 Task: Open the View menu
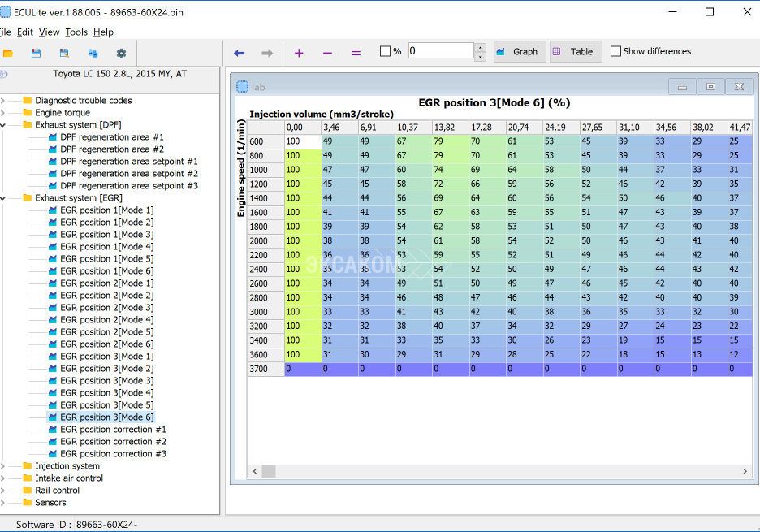click(49, 32)
